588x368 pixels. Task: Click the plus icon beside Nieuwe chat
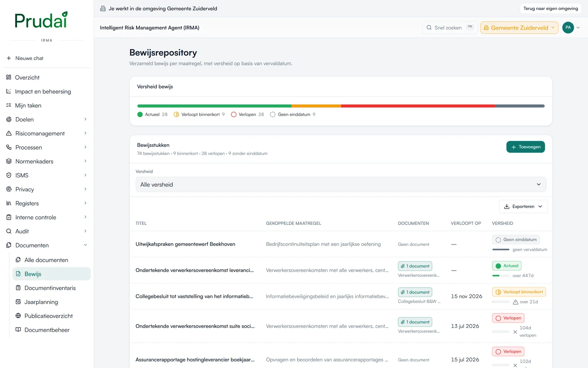pos(9,58)
